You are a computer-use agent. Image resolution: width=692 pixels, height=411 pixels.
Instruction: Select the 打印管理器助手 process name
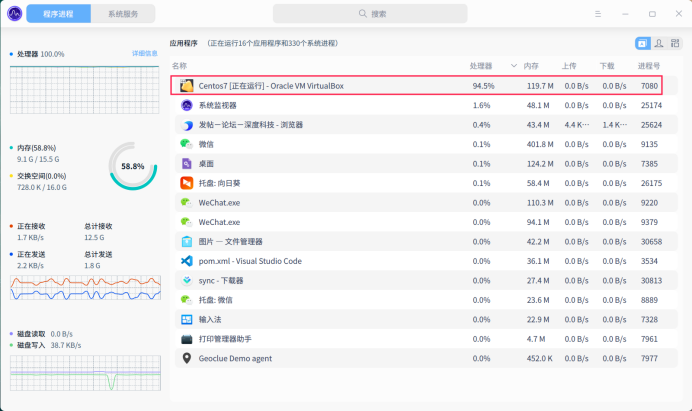(225, 339)
